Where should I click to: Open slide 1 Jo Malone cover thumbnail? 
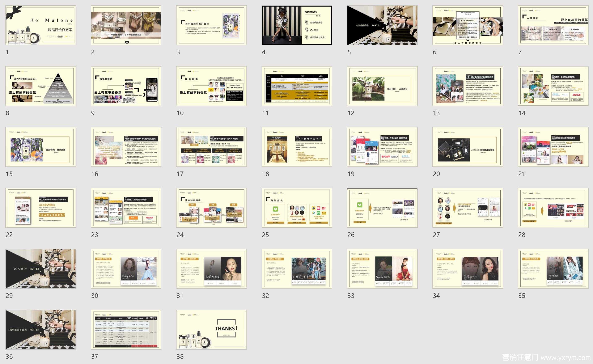41,25
